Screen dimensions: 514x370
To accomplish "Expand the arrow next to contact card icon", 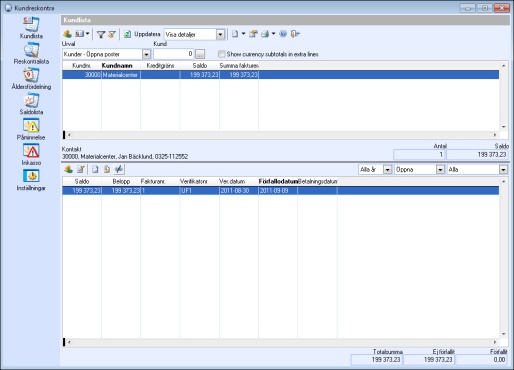I will [88, 34].
